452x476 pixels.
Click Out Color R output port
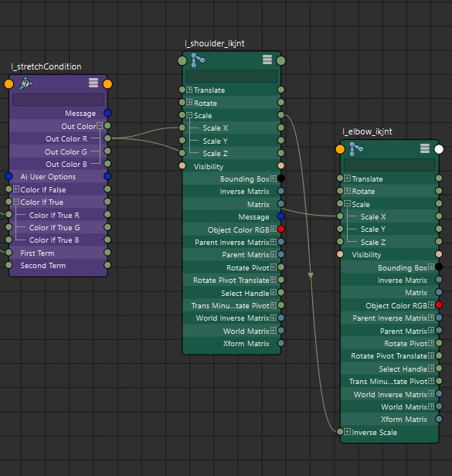pyautogui.click(x=107, y=138)
